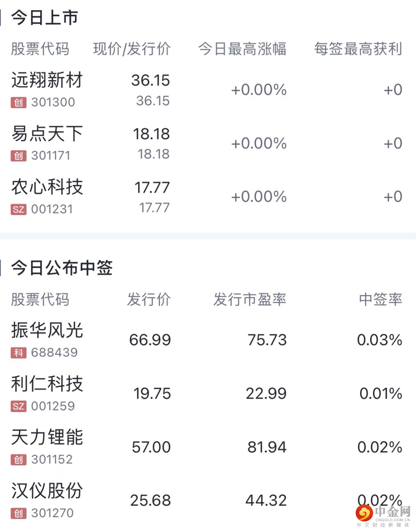Image resolution: width=416 pixels, height=532 pixels.
Task: View the 天力锂能 stock entry
Action: click(47, 437)
